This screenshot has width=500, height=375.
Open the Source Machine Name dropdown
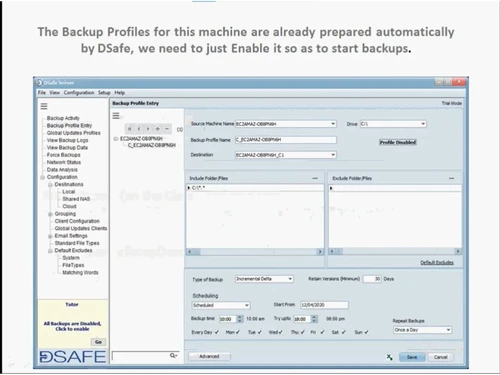[x=333, y=124]
